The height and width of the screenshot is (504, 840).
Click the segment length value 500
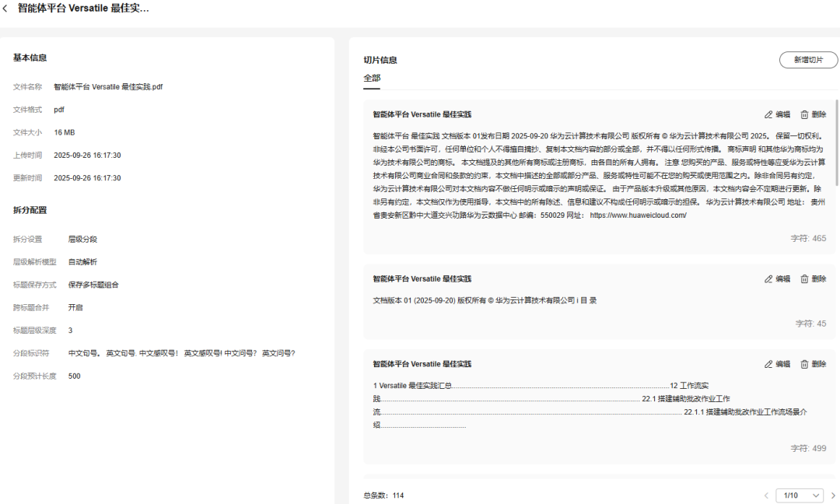click(x=75, y=376)
